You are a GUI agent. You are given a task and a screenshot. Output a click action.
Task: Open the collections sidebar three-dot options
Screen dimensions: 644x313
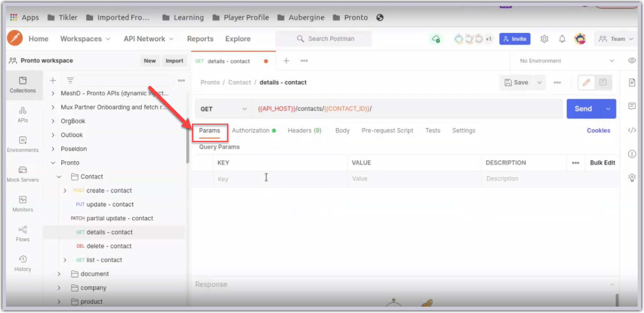[181, 81]
